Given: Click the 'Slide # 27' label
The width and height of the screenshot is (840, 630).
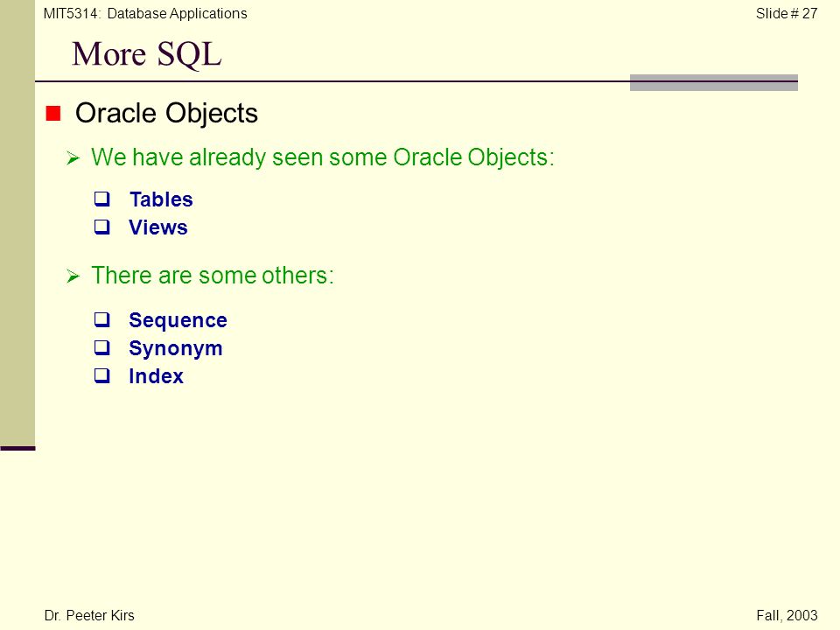Looking at the screenshot, I should tap(787, 13).
